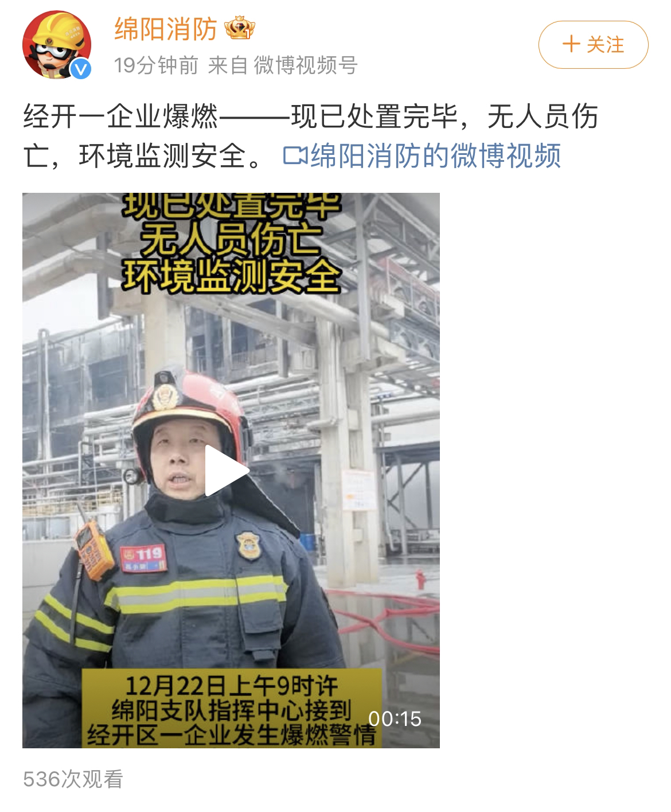
Task: Click the 19分钟前 timestamp
Action: point(155,65)
